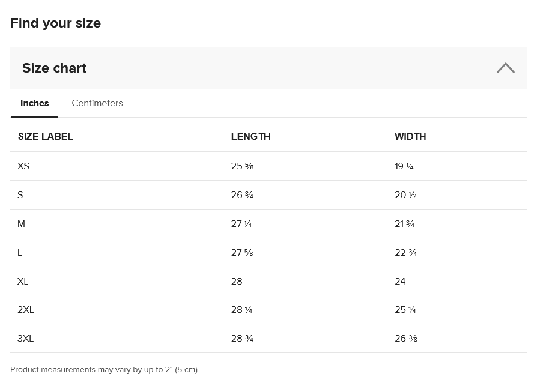Select the 2XL size row label
The width and height of the screenshot is (534, 392).
pyautogui.click(x=26, y=310)
